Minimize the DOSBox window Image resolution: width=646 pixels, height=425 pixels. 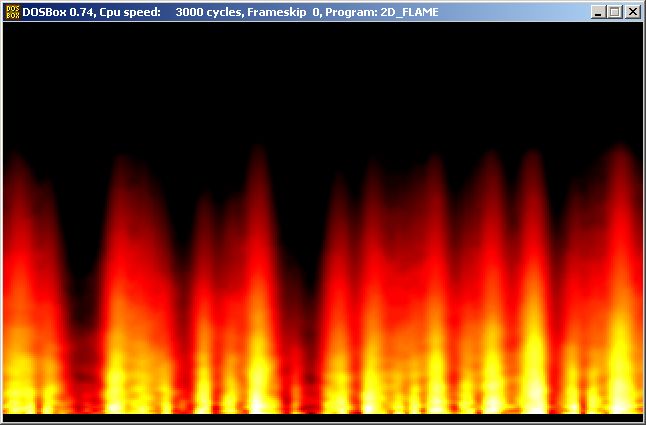[x=598, y=12]
